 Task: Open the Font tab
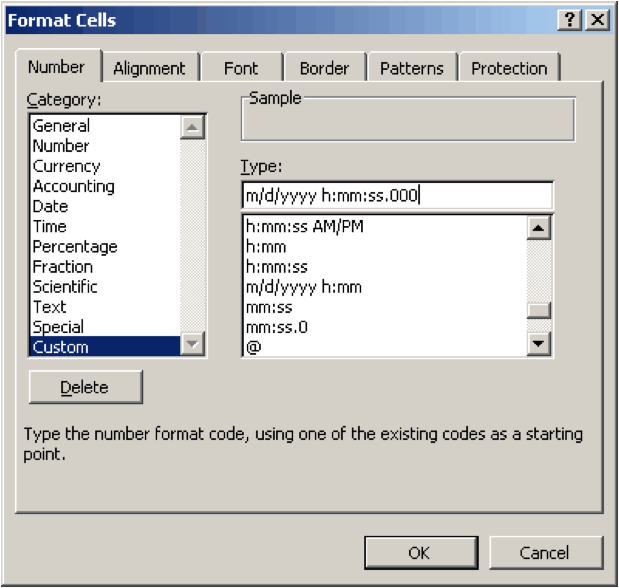point(240,68)
